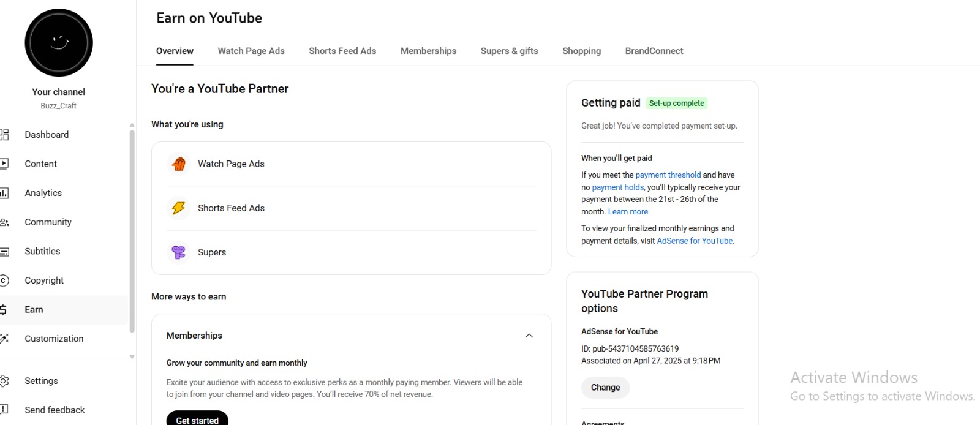980x425 pixels.
Task: Click the Community people icon
Action: (4, 222)
